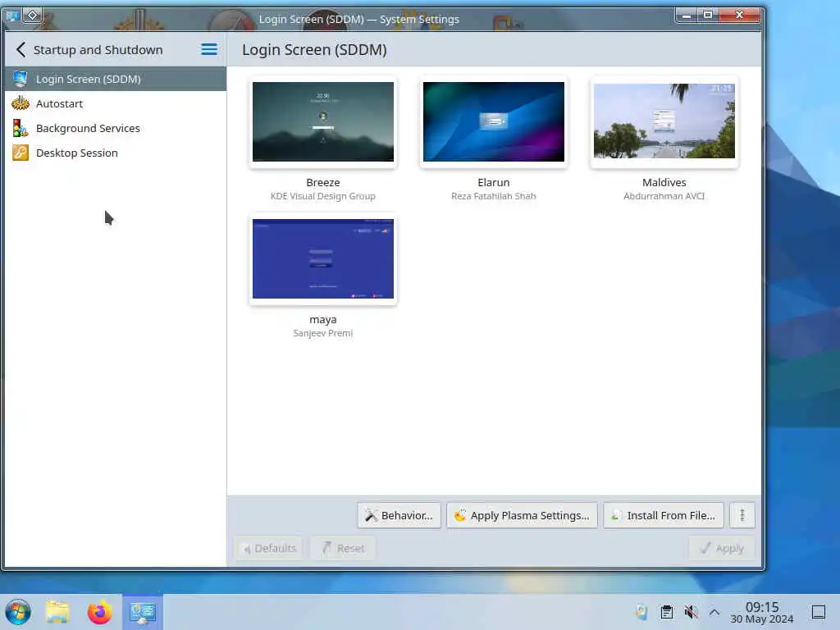Image resolution: width=840 pixels, height=630 pixels.
Task: Maximize the System Settings window
Action: [x=708, y=15]
